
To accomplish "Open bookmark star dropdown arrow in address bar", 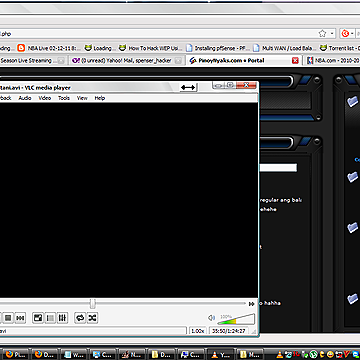I will pyautogui.click(x=332, y=34).
